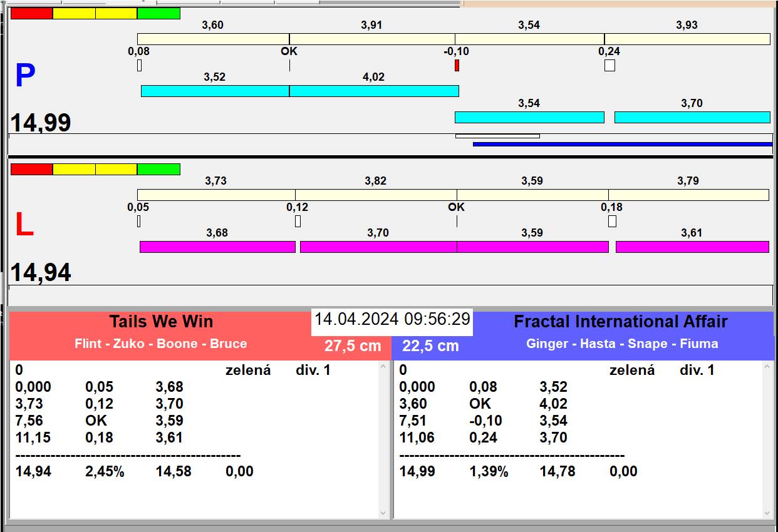This screenshot has width=778, height=532.
Task: Click the red start light in lane L
Action: (x=32, y=170)
